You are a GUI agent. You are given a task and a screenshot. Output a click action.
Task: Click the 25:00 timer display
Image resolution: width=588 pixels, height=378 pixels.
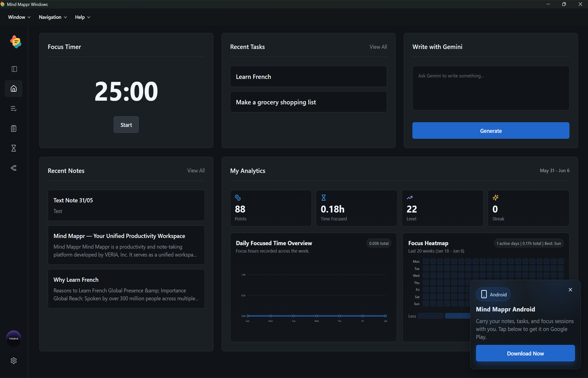point(126,91)
